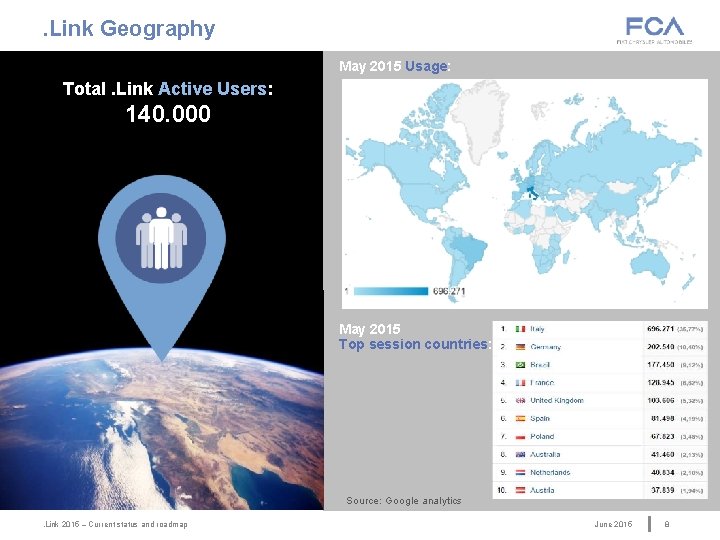Click the 'Germany' country name

click(546, 347)
